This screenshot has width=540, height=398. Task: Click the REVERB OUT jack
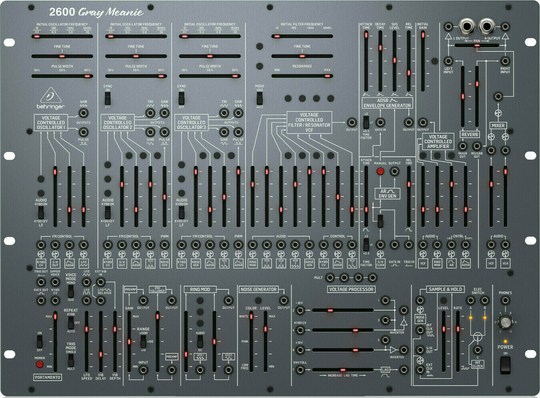(477, 146)
